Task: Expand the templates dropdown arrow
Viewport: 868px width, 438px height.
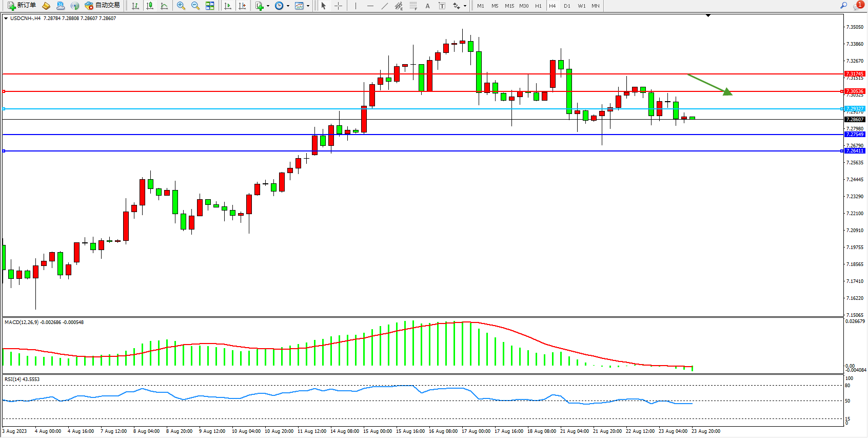Action: 308,6
